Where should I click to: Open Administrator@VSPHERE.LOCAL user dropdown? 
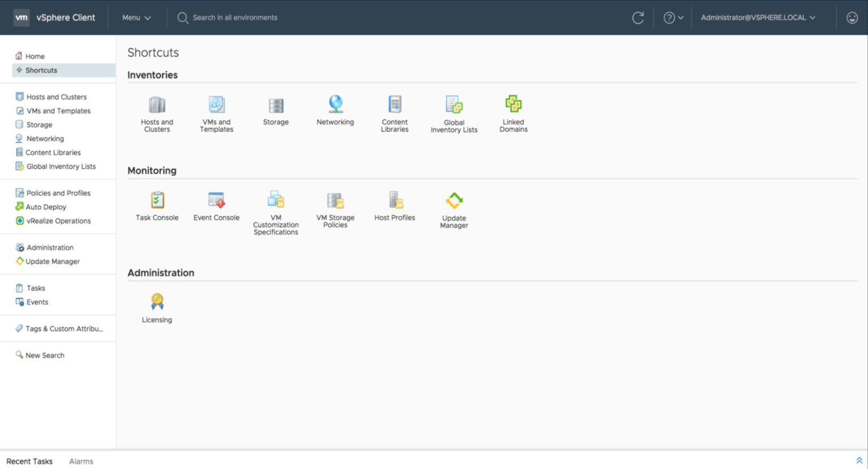(758, 18)
